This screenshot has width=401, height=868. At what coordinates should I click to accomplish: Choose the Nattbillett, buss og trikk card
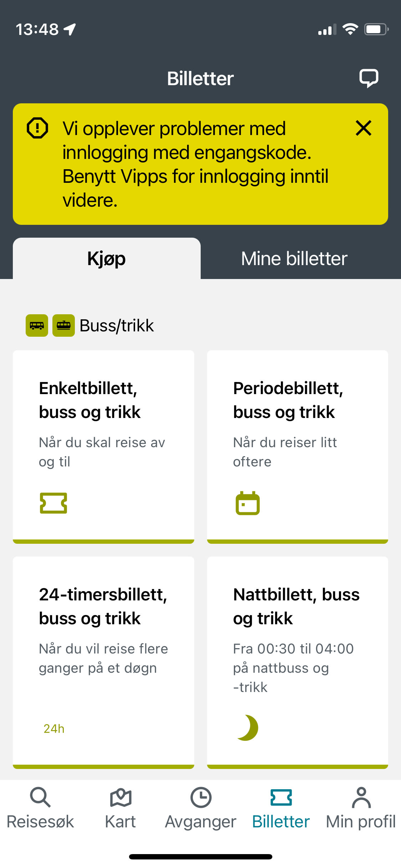(x=297, y=661)
